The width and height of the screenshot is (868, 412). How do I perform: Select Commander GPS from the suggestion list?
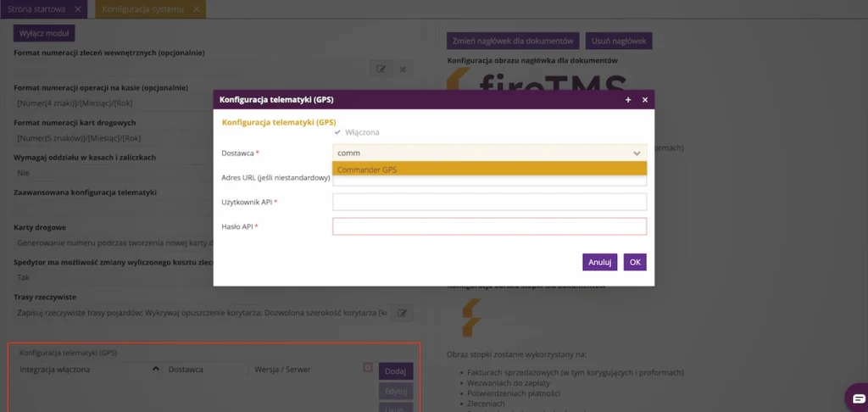coord(489,170)
